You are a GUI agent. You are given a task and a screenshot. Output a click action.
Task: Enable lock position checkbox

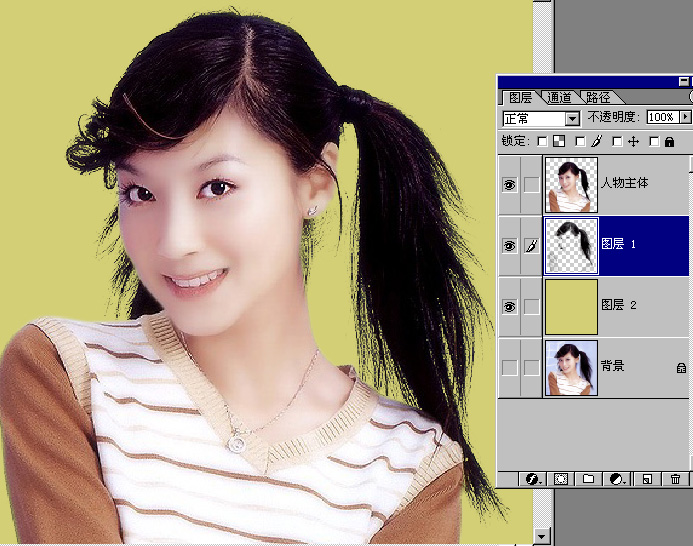pyautogui.click(x=617, y=141)
